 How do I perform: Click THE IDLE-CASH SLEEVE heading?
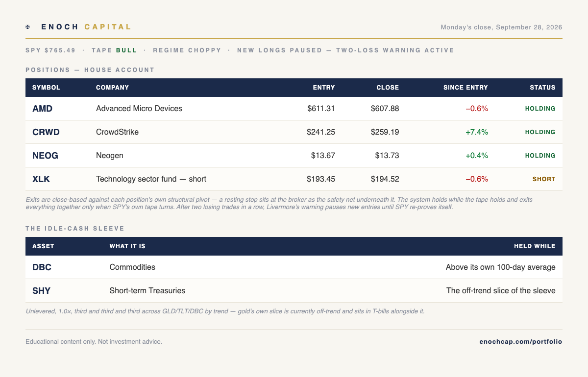[75, 228]
